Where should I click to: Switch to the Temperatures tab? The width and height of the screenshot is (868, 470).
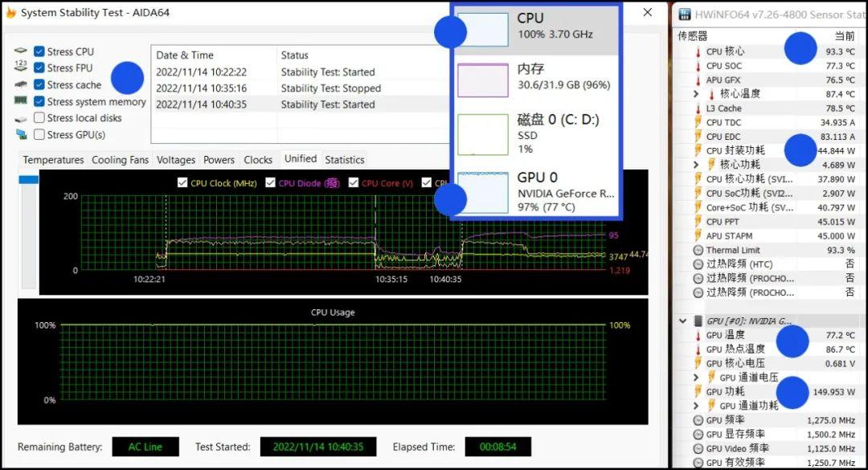click(53, 160)
